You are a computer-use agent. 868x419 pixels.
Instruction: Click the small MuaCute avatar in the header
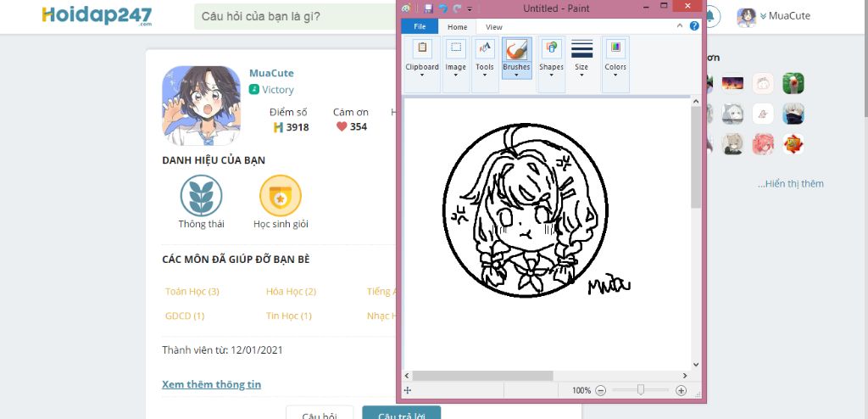[x=746, y=17]
